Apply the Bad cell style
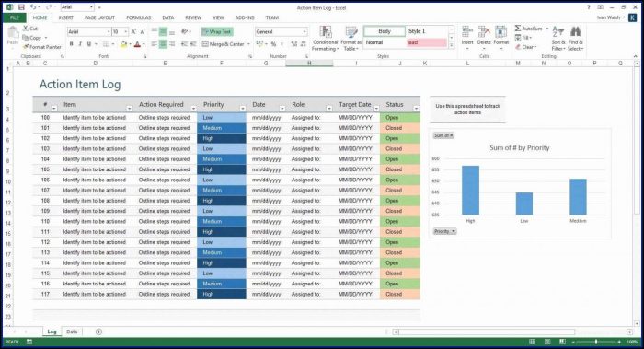The image size is (644, 349). (427, 42)
